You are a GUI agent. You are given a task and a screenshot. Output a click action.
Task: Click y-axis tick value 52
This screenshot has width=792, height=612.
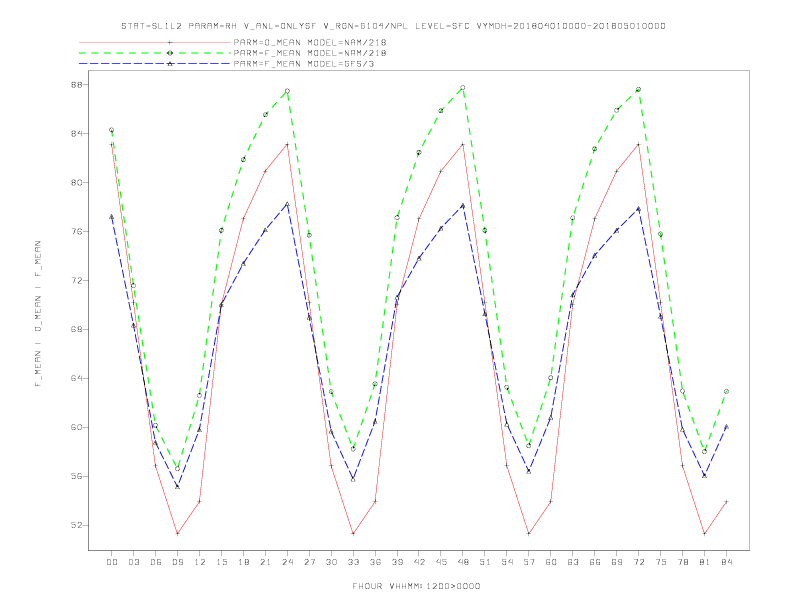pyautogui.click(x=76, y=525)
